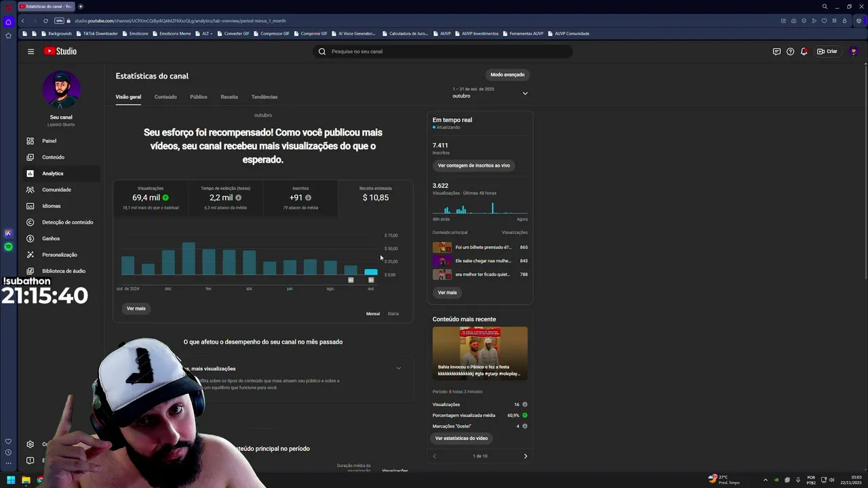Open the Windows Start menu
Viewport: 868px width, 488px height.
click(11, 480)
